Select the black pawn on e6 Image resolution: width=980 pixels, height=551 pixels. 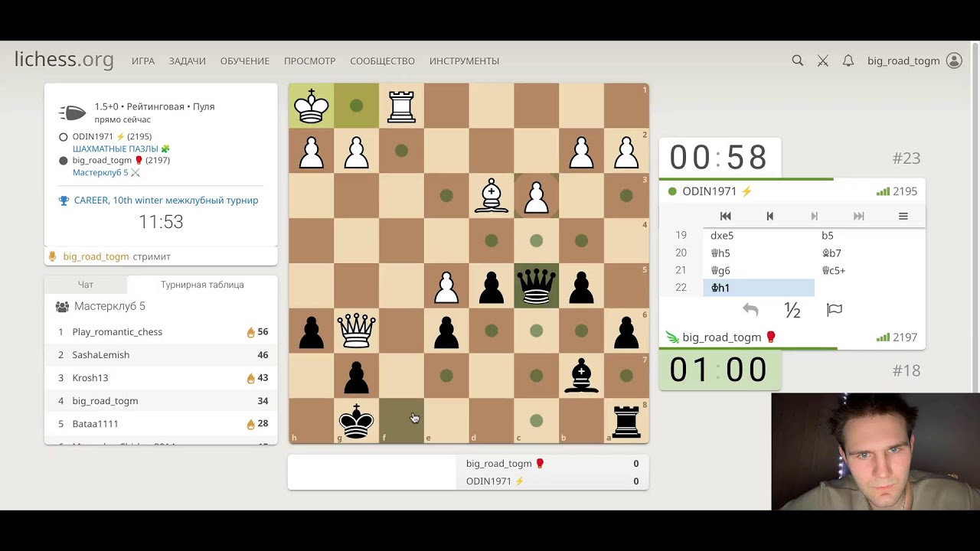(446, 331)
